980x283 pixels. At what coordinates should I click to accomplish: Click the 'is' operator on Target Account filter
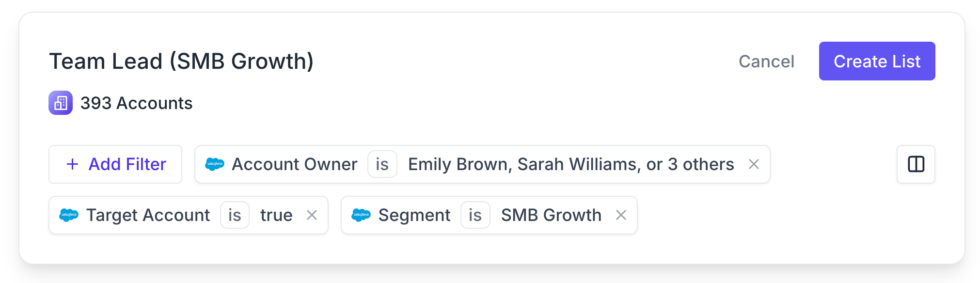point(235,215)
